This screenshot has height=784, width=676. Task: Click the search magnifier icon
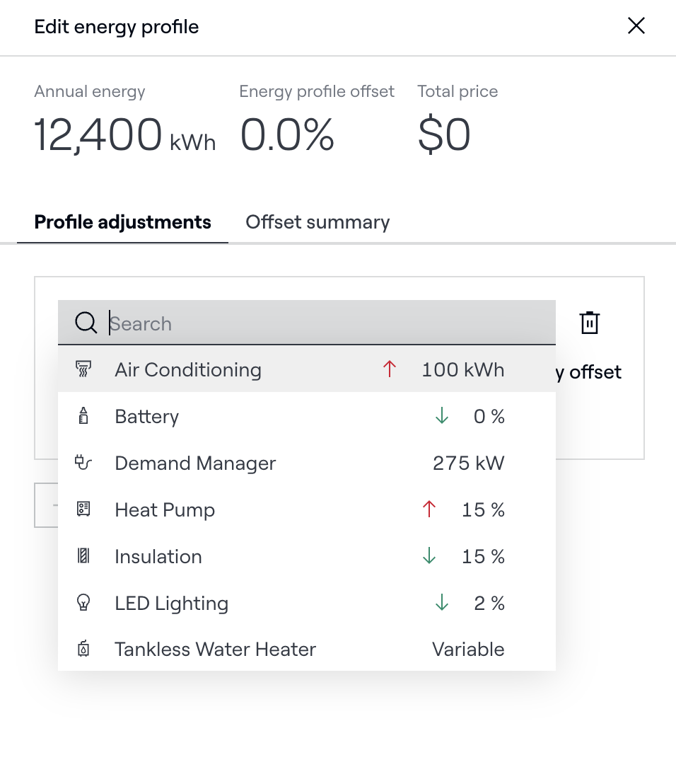86,323
